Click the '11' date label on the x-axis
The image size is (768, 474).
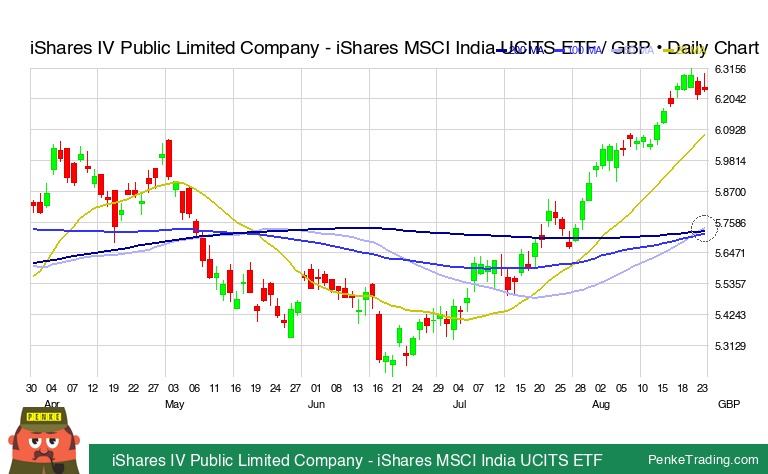click(214, 388)
